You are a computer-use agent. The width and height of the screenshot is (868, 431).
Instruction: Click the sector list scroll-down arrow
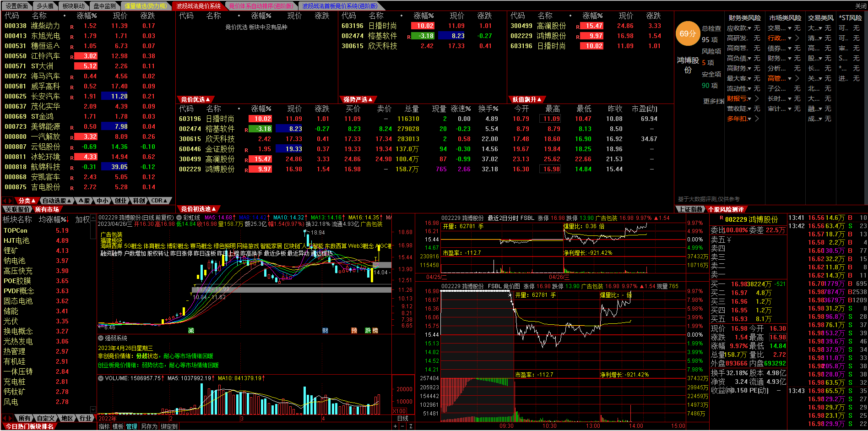pyautogui.click(x=93, y=409)
